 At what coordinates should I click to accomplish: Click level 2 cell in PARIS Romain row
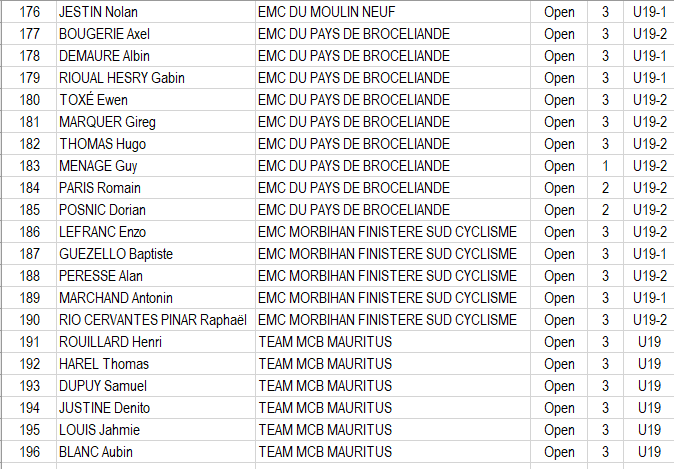coord(605,188)
